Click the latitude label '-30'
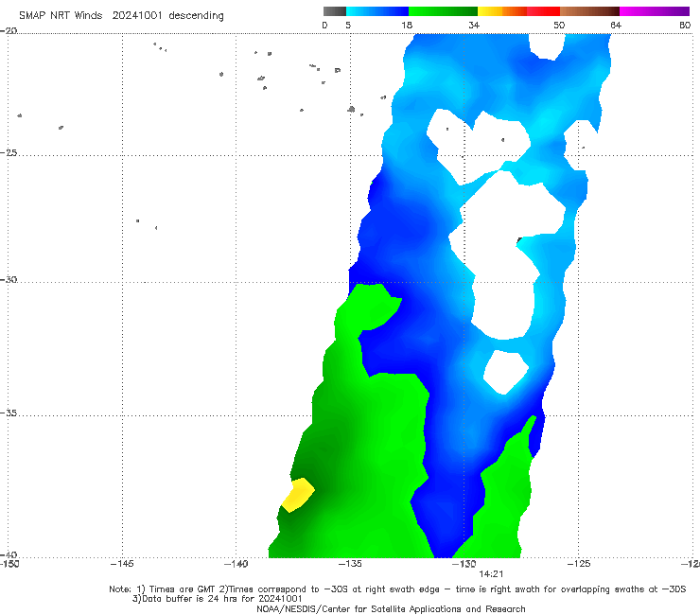Viewport: 700px width, 615px height. [x=9, y=279]
